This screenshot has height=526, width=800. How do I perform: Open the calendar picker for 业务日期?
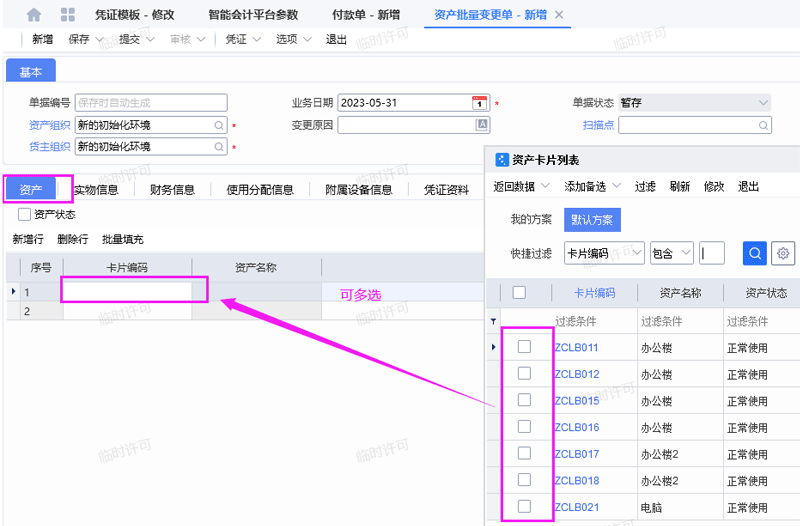coord(479,103)
